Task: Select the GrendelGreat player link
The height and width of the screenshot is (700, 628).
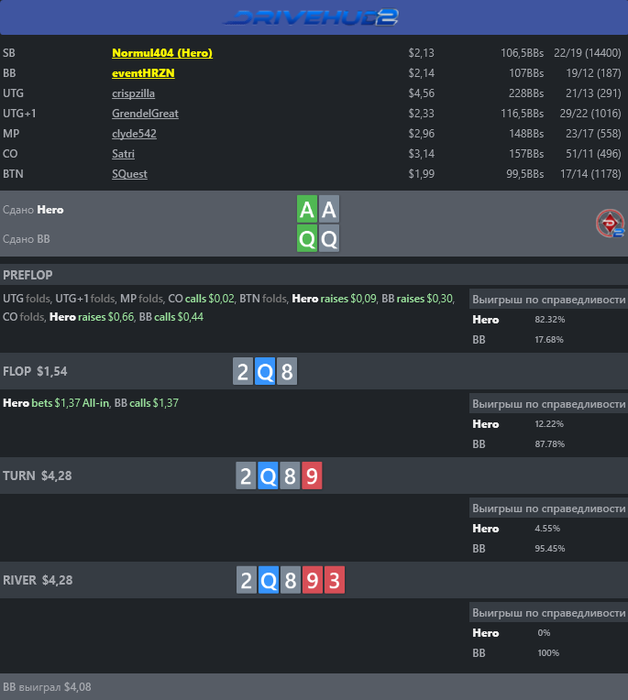Action: [x=145, y=114]
